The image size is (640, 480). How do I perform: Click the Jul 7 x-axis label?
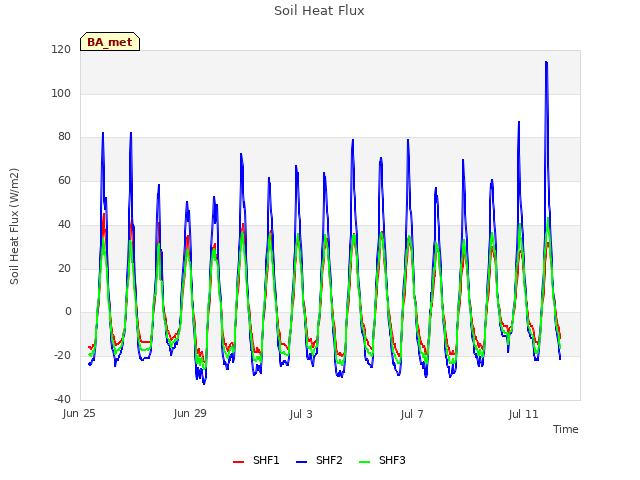pos(412,414)
